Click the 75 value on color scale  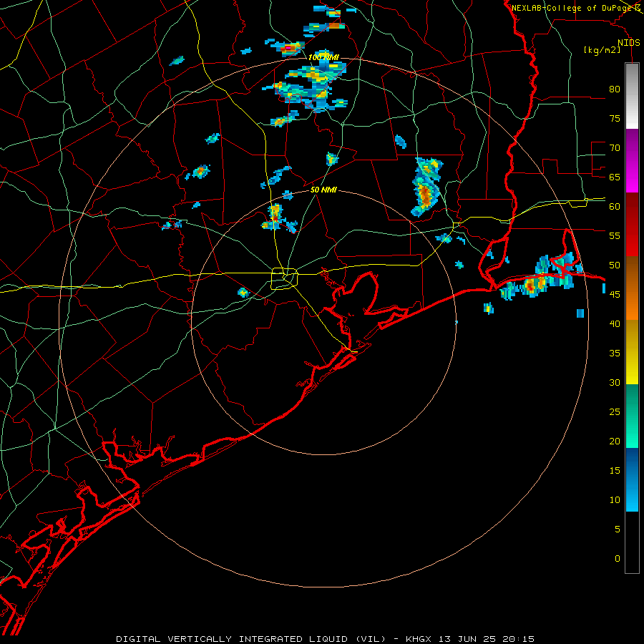[x=615, y=118]
